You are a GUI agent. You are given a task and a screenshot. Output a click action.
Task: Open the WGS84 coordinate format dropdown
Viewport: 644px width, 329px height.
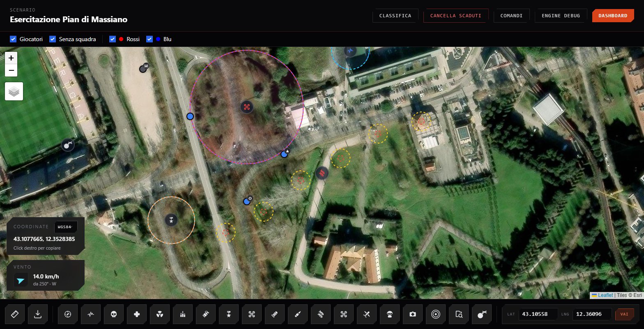66,227
